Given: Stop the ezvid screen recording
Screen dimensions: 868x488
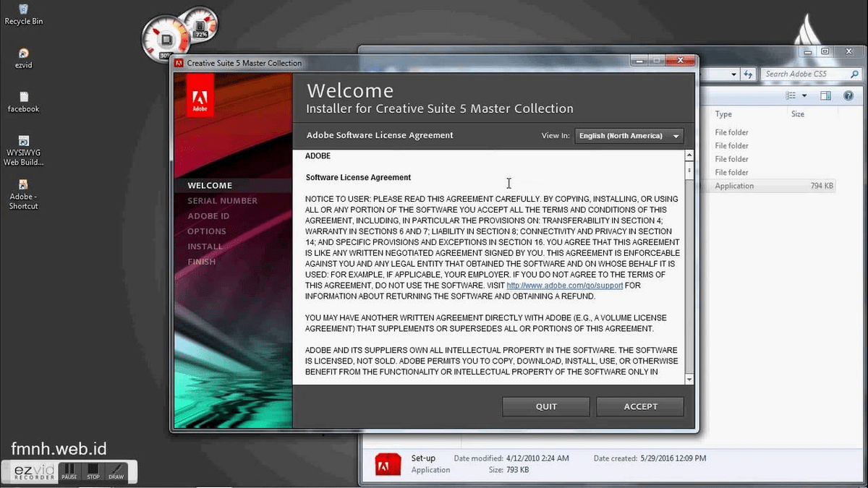Looking at the screenshot, I should point(93,472).
